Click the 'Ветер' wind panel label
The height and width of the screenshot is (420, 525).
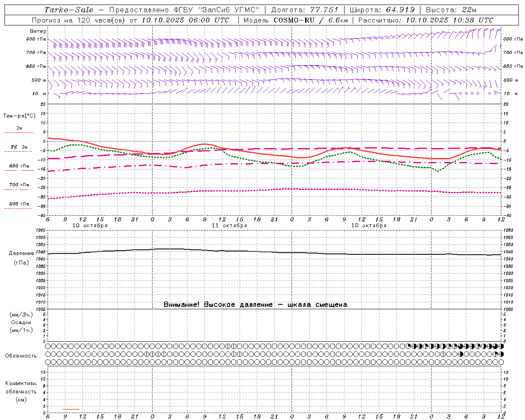[38, 31]
